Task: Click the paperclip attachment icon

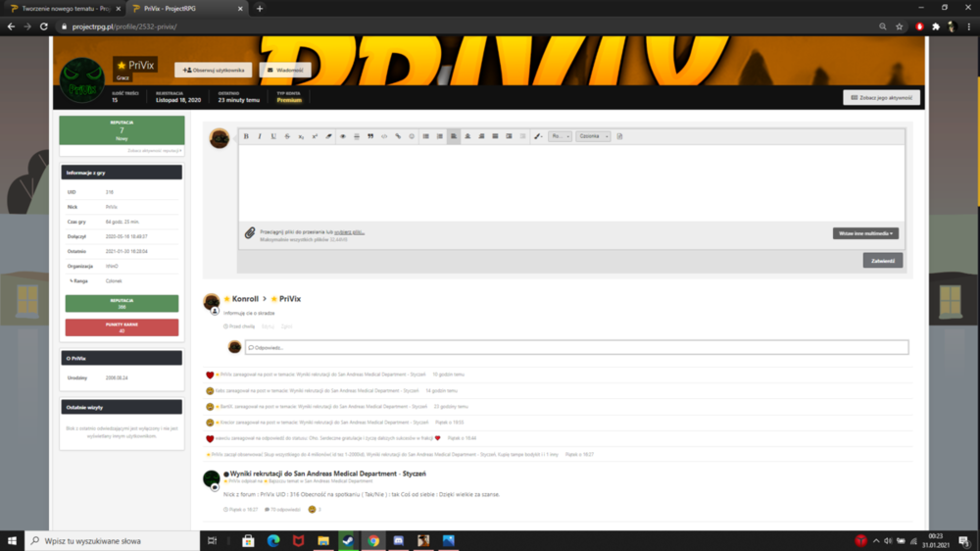Action: [x=250, y=233]
